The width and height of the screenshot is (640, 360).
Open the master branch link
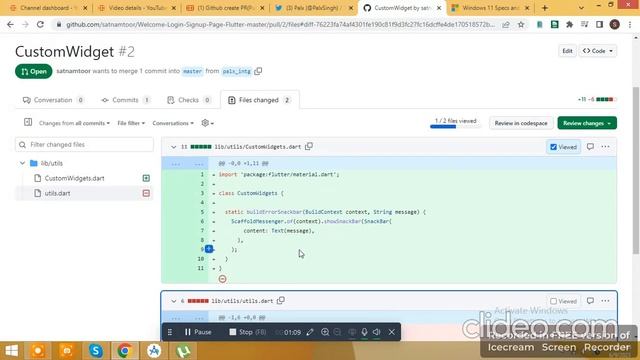pos(192,71)
